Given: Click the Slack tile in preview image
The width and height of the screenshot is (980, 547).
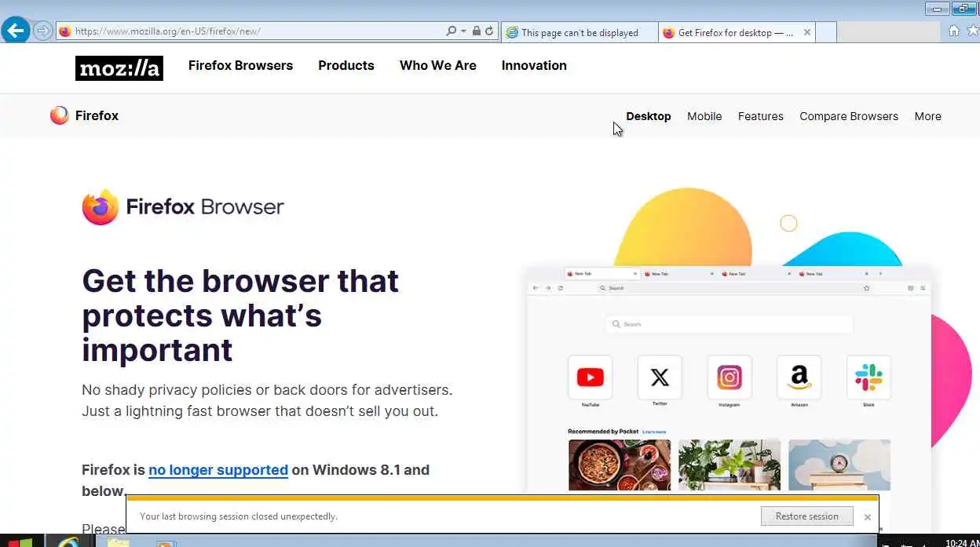Looking at the screenshot, I should click(868, 377).
